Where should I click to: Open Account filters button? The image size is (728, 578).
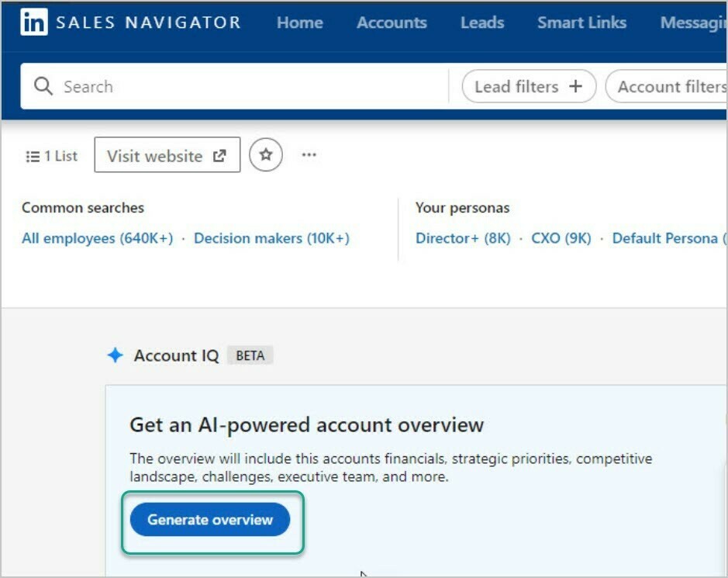[667, 86]
